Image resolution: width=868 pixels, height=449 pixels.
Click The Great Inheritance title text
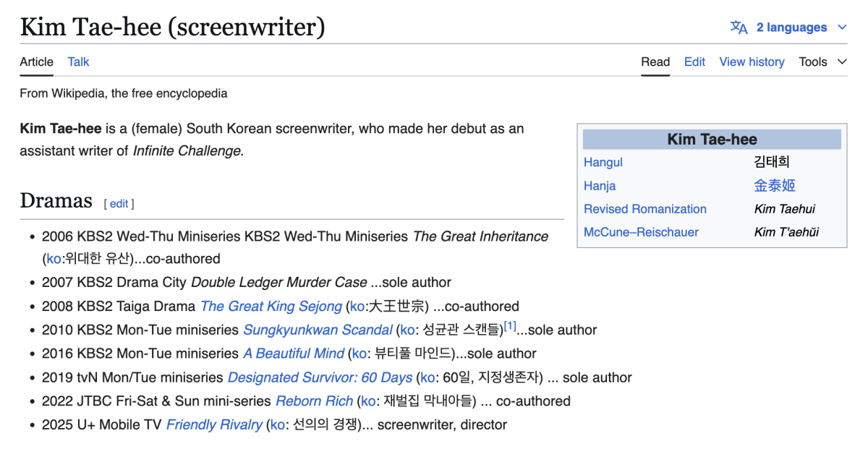point(480,236)
